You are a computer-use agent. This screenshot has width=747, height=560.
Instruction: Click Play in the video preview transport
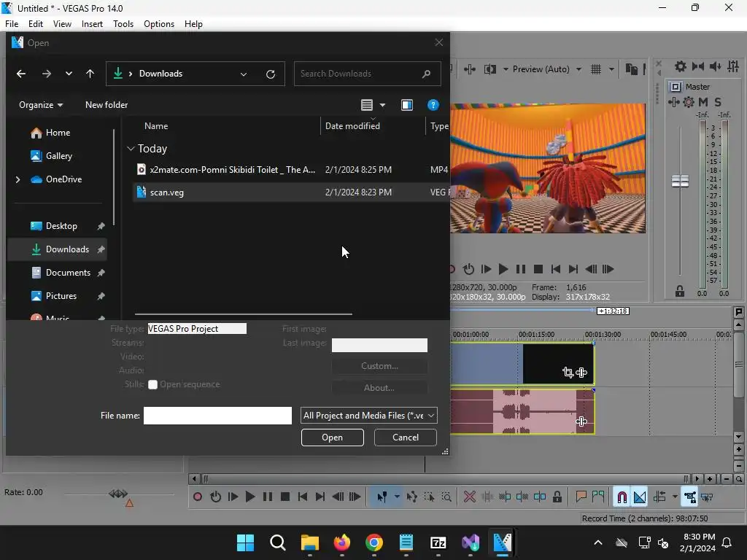(x=503, y=269)
